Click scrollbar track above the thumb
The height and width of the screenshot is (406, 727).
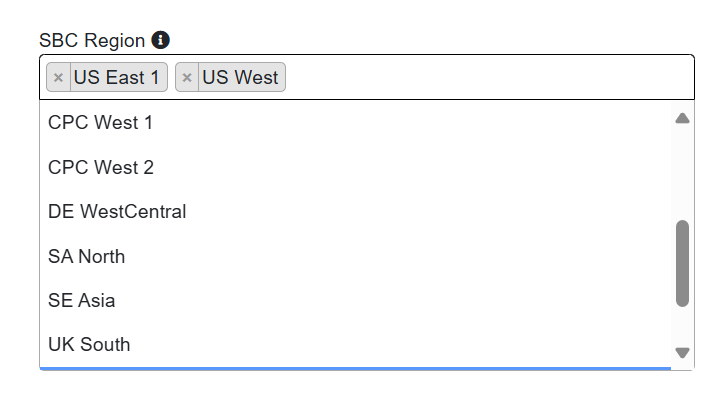coord(682,172)
